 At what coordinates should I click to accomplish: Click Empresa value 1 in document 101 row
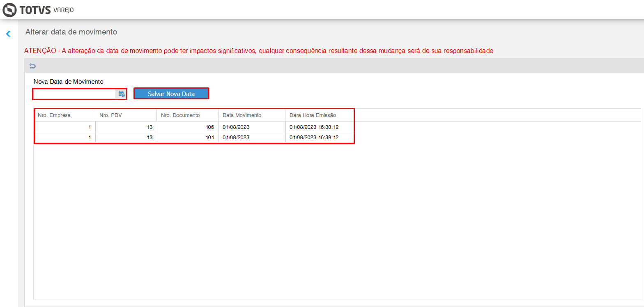point(64,137)
